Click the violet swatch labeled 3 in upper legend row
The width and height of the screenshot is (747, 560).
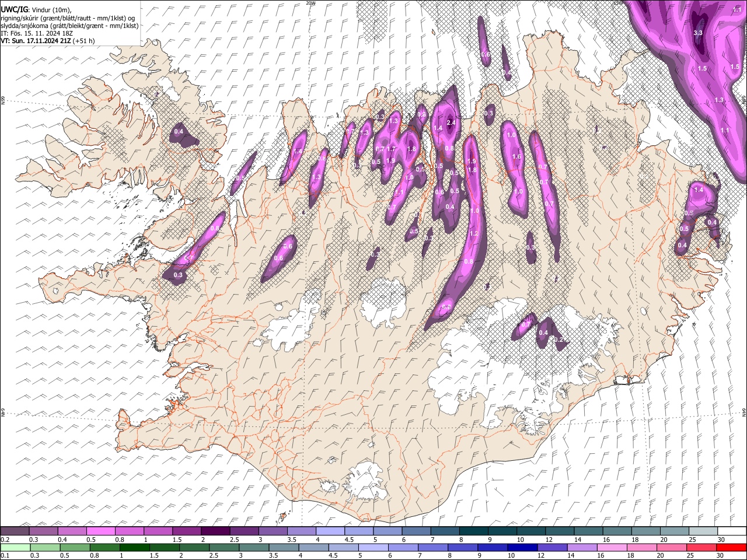[273, 531]
